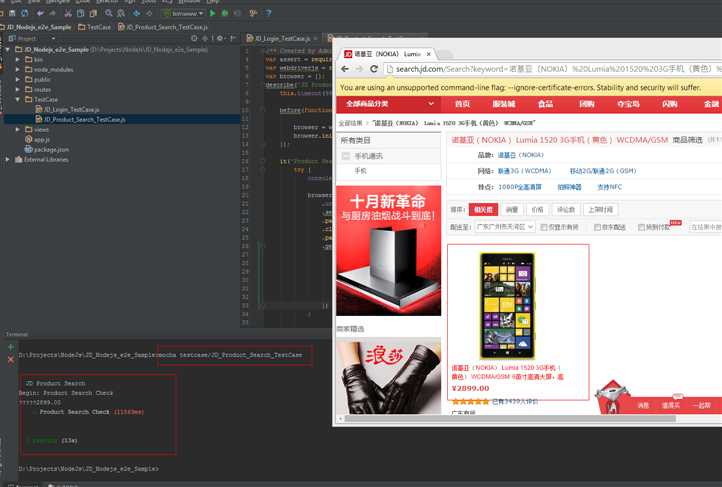
Task: Close the NOKIA Lumia browser tab
Action: coord(429,54)
